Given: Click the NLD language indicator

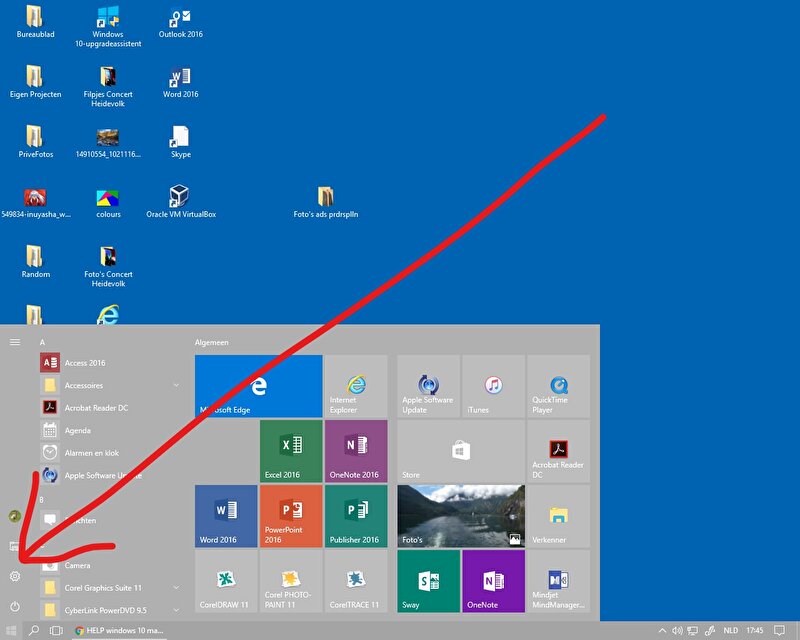Looking at the screenshot, I should point(731,631).
